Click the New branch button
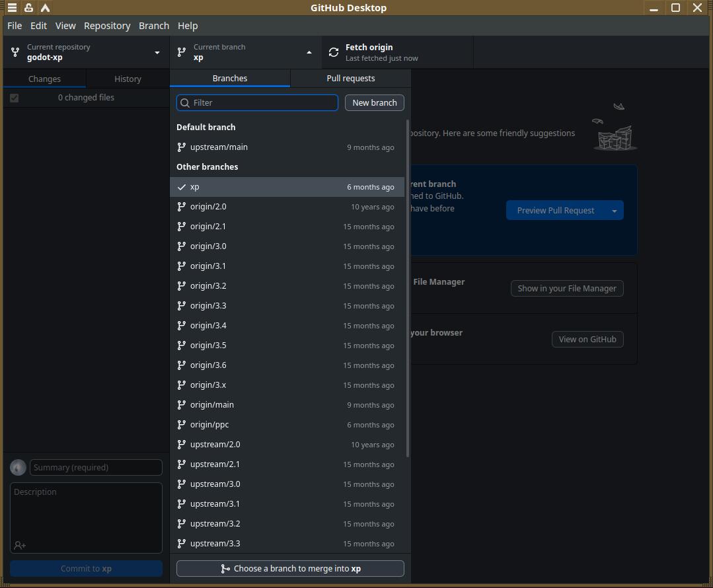Image resolution: width=713 pixels, height=588 pixels. point(375,103)
